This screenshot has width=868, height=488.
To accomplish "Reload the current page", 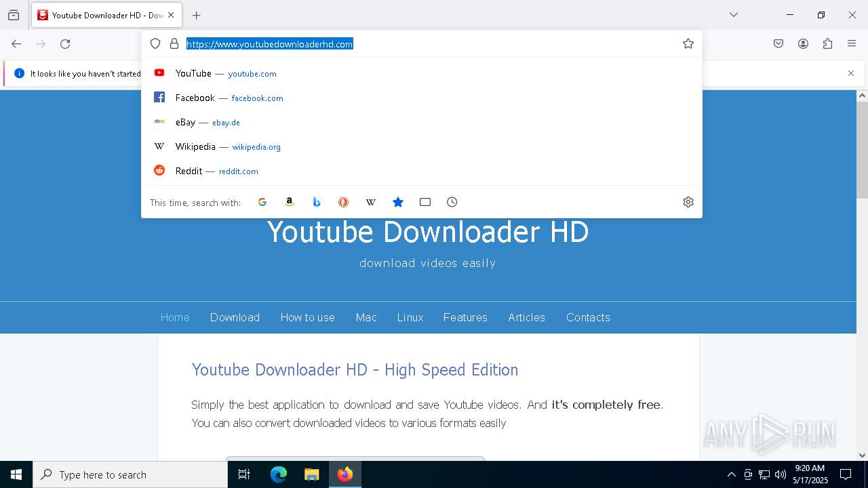I will 65,44.
